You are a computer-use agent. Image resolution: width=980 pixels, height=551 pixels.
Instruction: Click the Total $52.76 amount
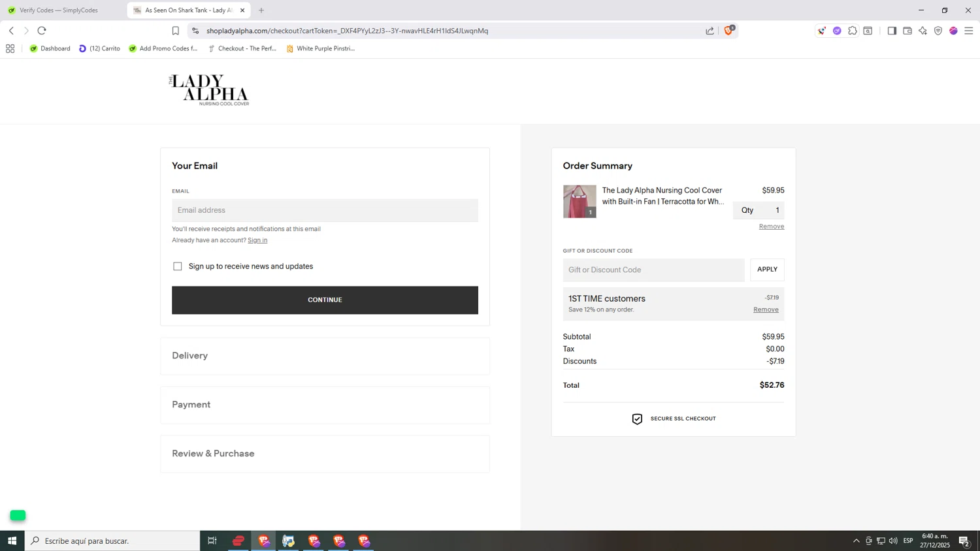[x=772, y=385]
